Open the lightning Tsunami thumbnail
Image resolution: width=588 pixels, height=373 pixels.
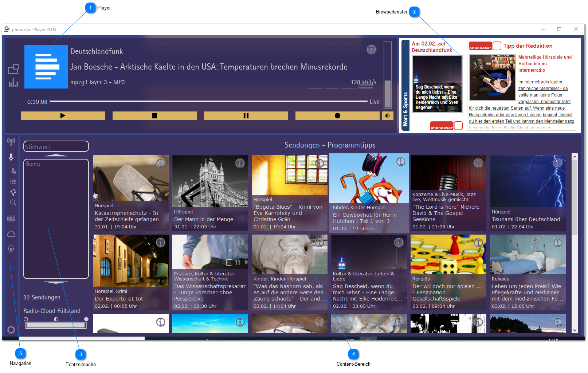pyautogui.click(x=528, y=181)
